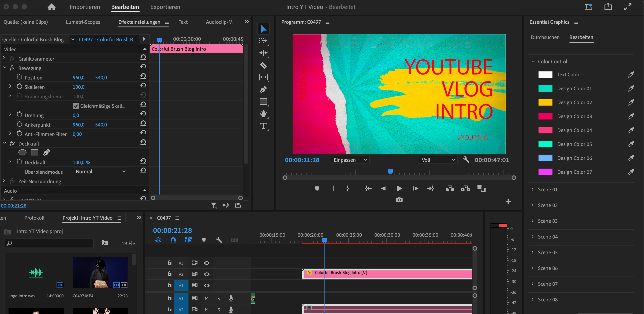
Task: Uncheck Gleichmäßige Skalierung checkbox
Action: tap(76, 106)
